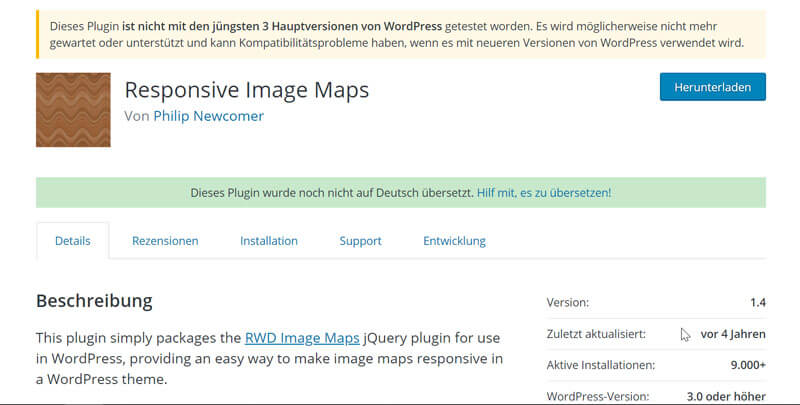View the Entwicklung tab
Screen dimensions: 800x405
pyautogui.click(x=455, y=241)
